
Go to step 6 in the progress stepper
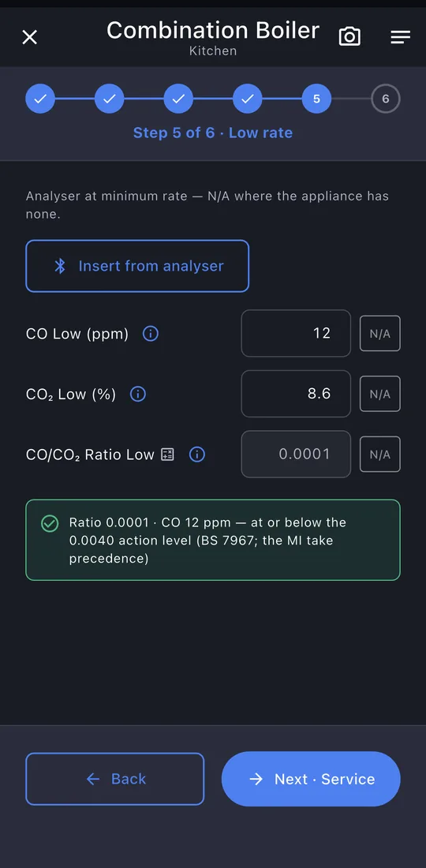tap(386, 99)
